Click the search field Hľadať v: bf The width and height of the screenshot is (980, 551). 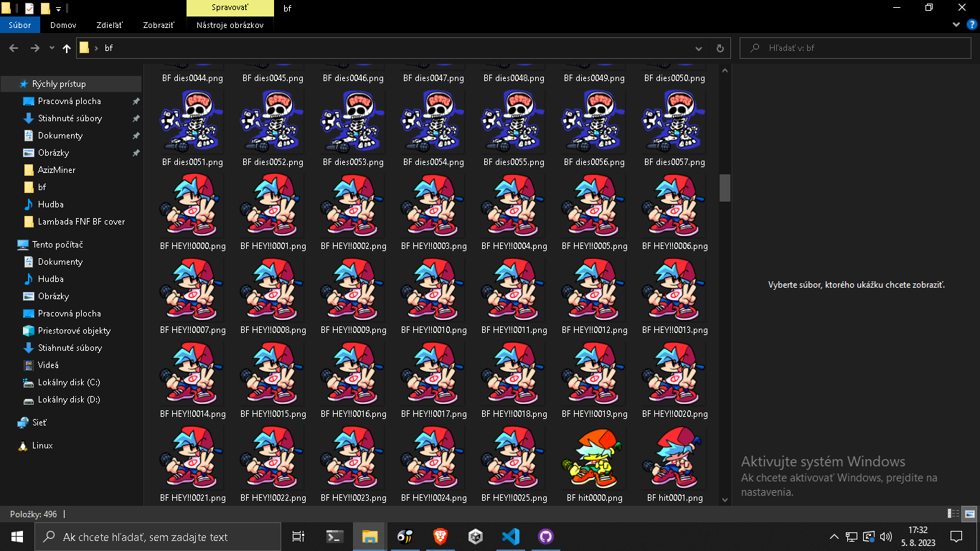[854, 48]
